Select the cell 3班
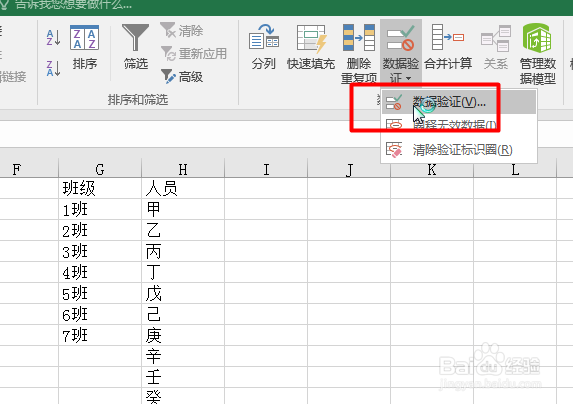 100,251
